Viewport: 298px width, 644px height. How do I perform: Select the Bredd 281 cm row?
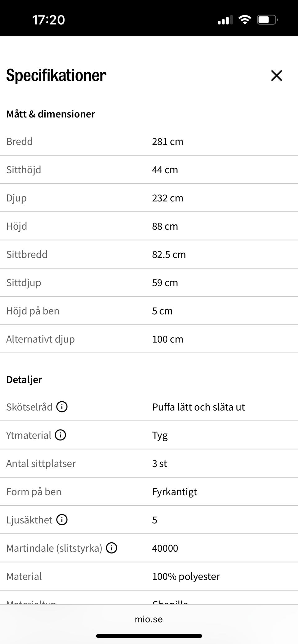[x=149, y=141]
